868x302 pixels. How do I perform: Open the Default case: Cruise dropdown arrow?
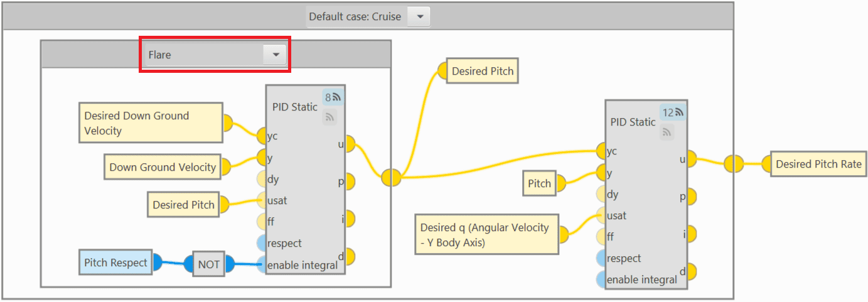419,17
